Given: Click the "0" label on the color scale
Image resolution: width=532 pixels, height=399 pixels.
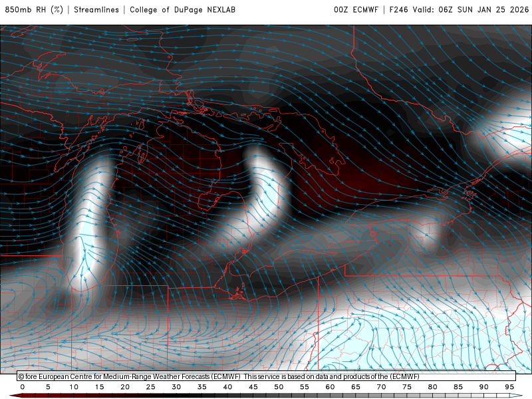Looking at the screenshot, I should coord(23,387).
